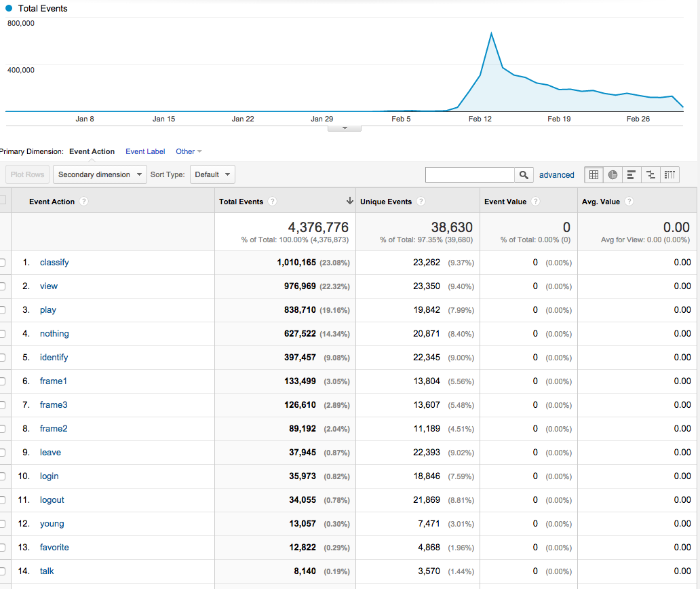Switch to the data table view icon

tap(594, 174)
